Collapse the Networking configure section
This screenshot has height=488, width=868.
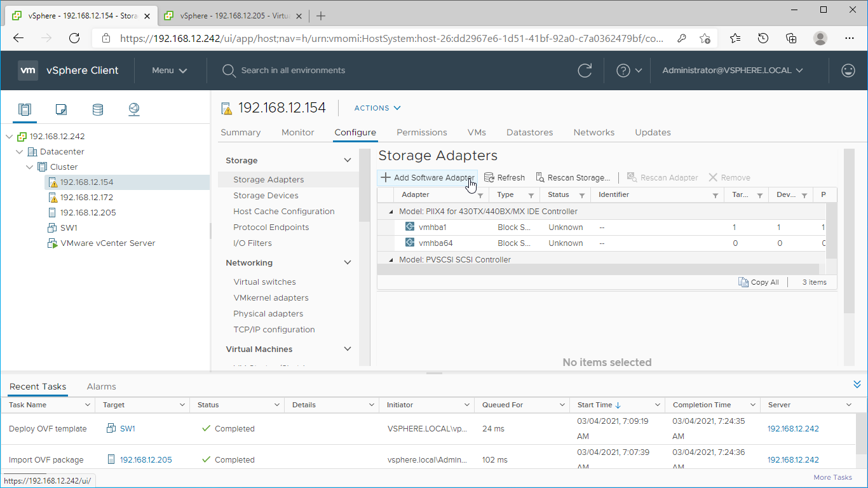click(x=348, y=263)
